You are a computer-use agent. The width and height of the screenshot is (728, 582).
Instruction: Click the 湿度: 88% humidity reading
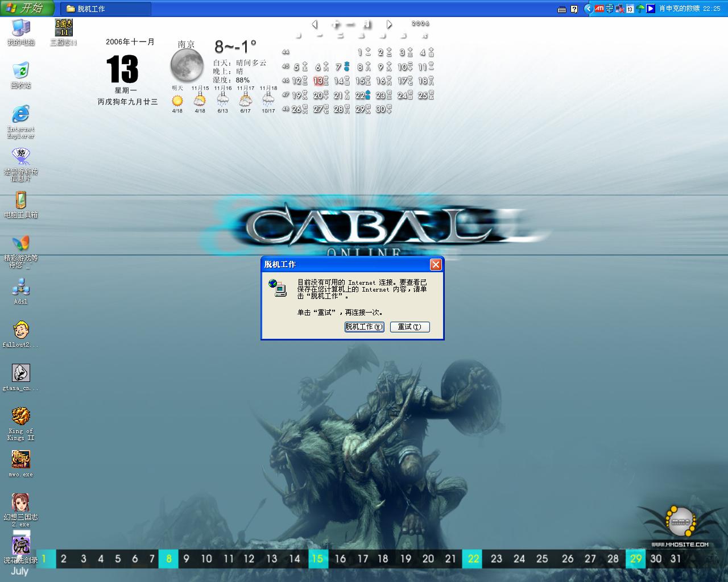pos(231,80)
